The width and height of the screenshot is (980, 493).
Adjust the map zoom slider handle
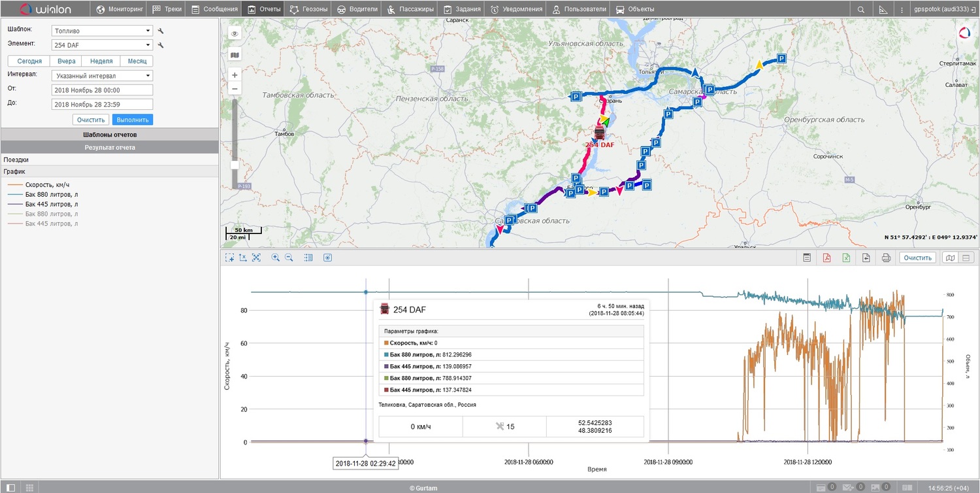coord(235,165)
